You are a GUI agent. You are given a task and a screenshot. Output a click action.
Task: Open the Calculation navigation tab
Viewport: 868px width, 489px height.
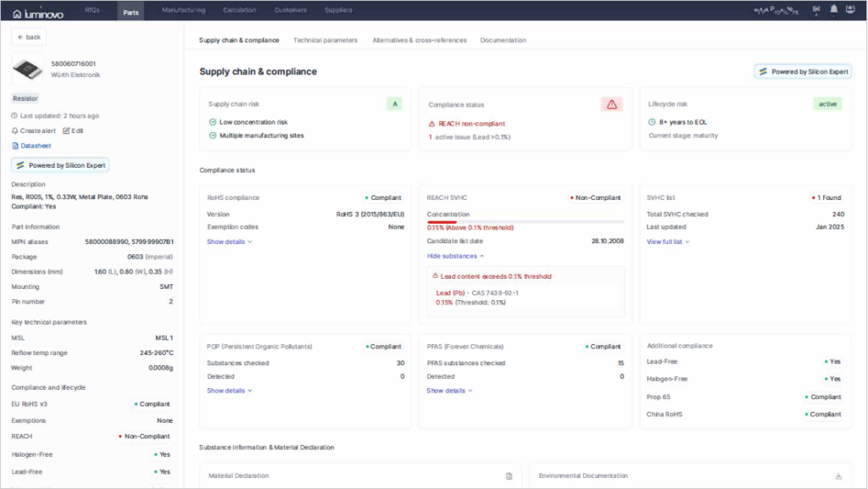click(x=240, y=10)
